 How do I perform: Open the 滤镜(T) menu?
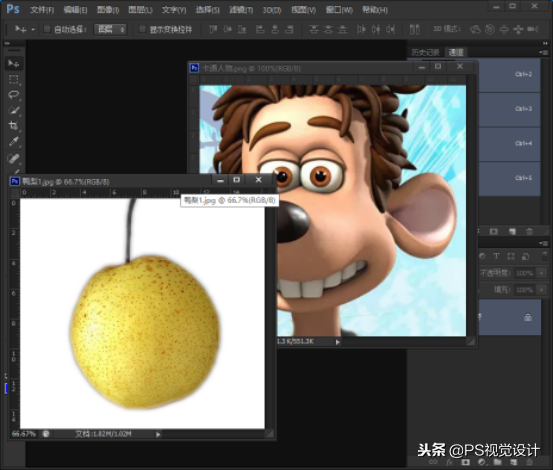tap(241, 10)
